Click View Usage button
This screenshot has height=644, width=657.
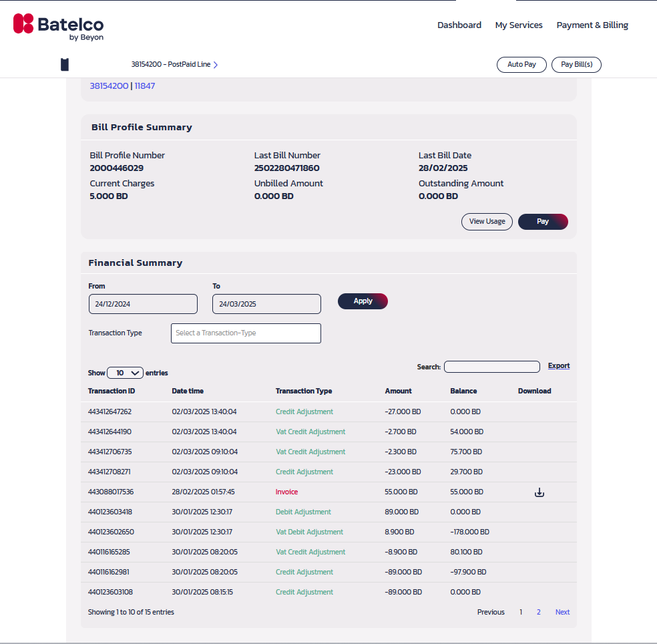click(x=487, y=222)
